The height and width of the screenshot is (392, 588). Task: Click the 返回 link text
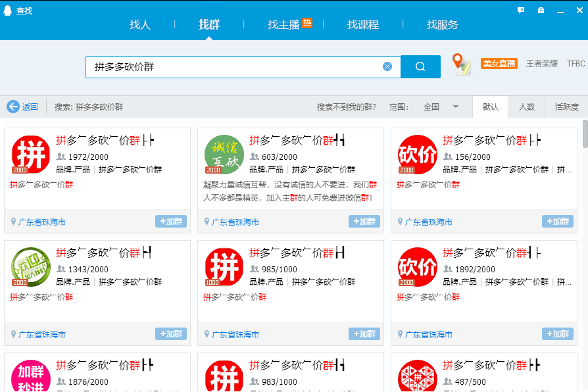[30, 107]
